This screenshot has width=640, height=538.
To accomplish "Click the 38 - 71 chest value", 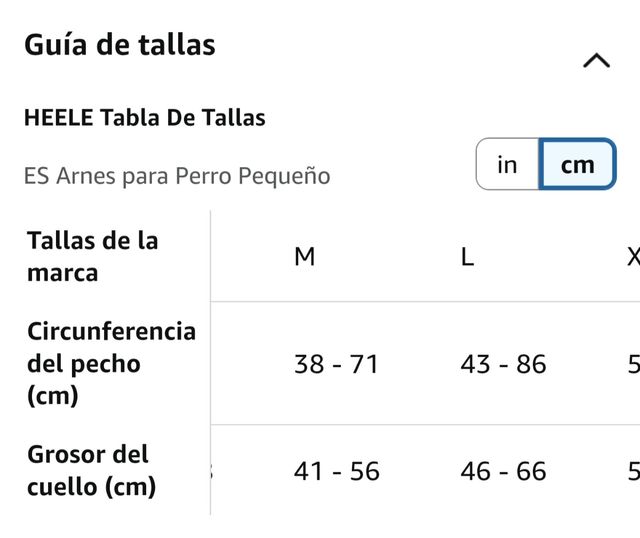I will pos(336,364).
